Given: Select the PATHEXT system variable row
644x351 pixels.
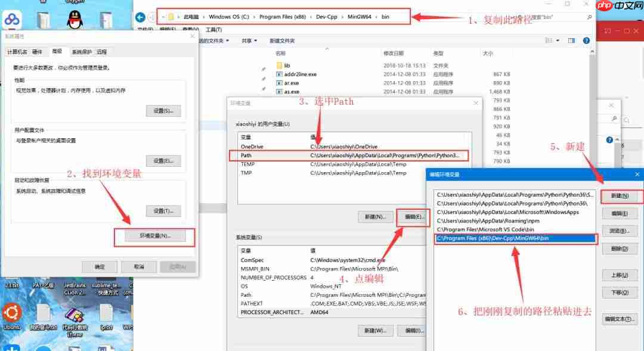Looking at the screenshot, I should [332, 304].
